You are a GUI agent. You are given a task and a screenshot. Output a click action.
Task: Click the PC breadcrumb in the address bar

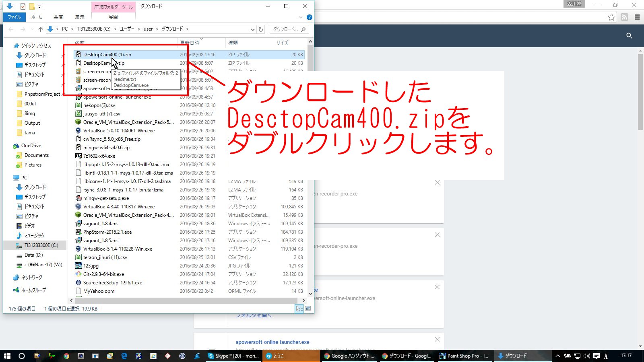65,29
